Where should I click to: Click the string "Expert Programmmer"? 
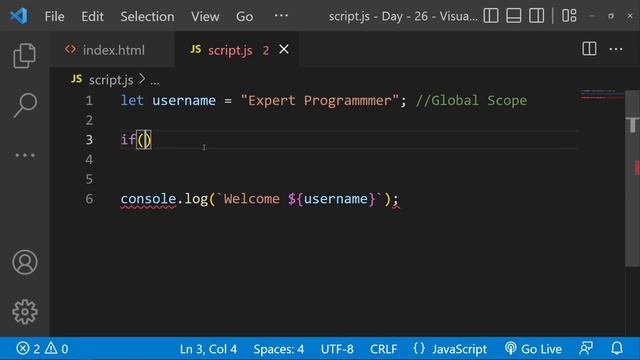319,100
